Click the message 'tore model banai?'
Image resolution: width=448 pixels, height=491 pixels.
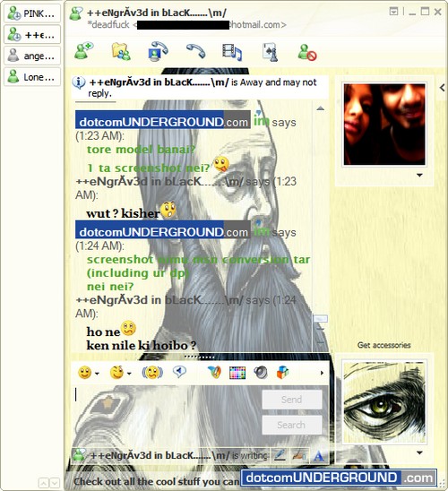(x=141, y=150)
